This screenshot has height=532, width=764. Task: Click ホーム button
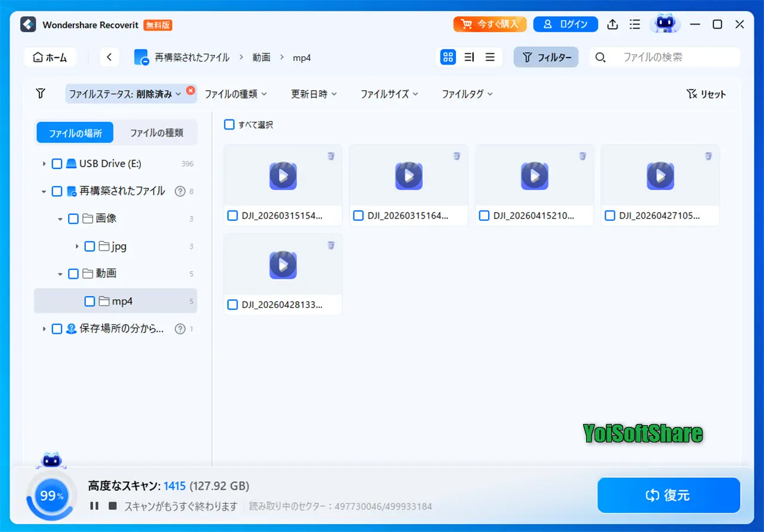click(x=50, y=57)
